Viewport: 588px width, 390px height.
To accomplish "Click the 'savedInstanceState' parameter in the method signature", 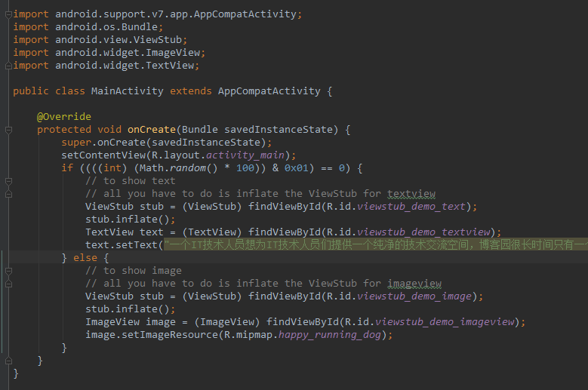I will click(279, 130).
